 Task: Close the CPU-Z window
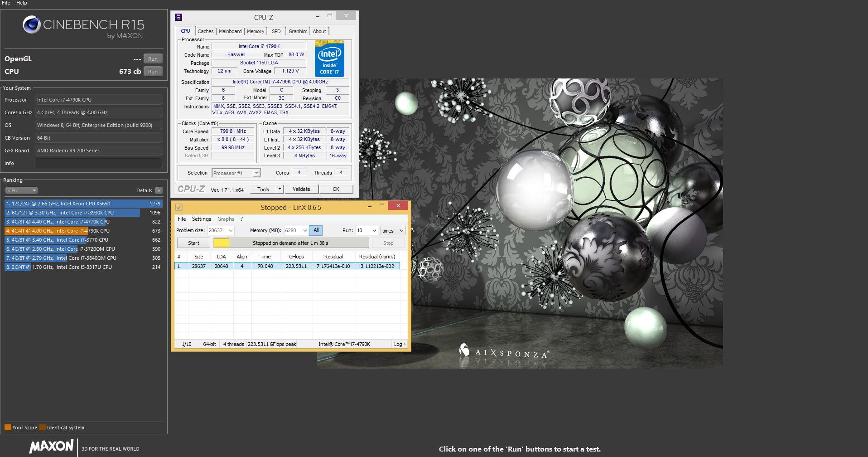click(x=346, y=16)
